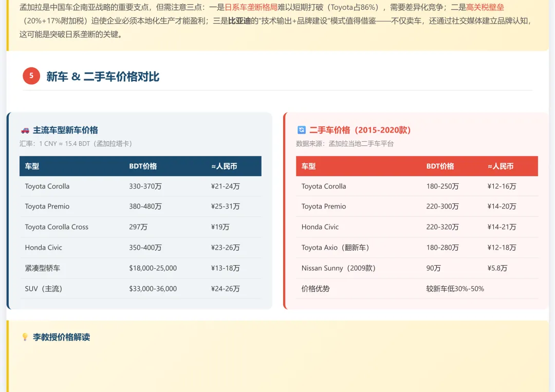This screenshot has height=392, width=555.
Task: Click the 车型 header in the red table
Action: [308, 166]
